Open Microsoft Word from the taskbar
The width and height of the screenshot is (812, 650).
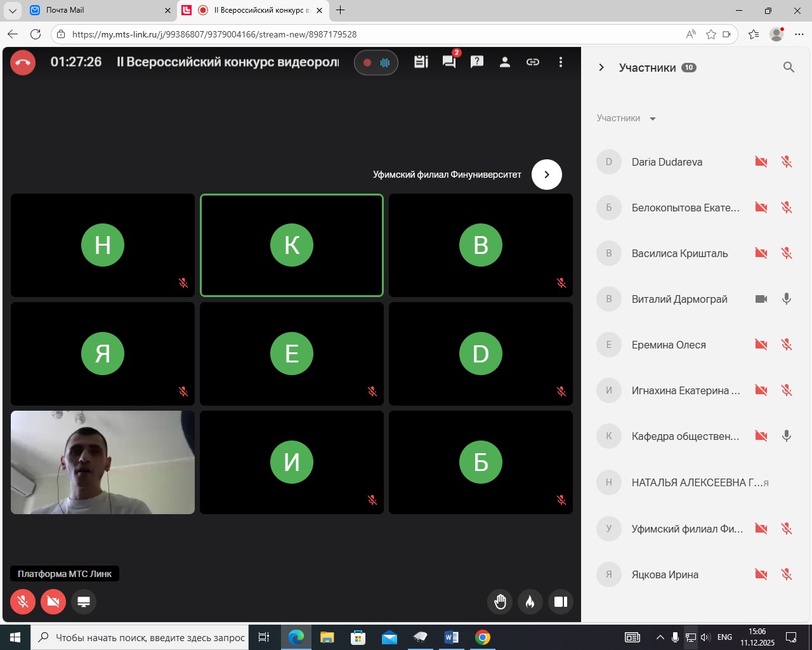pos(452,637)
